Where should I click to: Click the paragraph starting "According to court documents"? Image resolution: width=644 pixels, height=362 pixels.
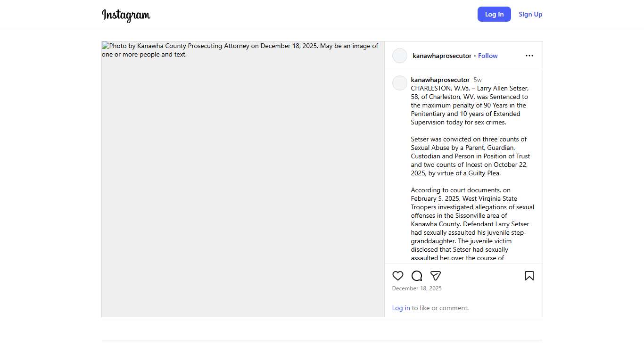coord(471,224)
